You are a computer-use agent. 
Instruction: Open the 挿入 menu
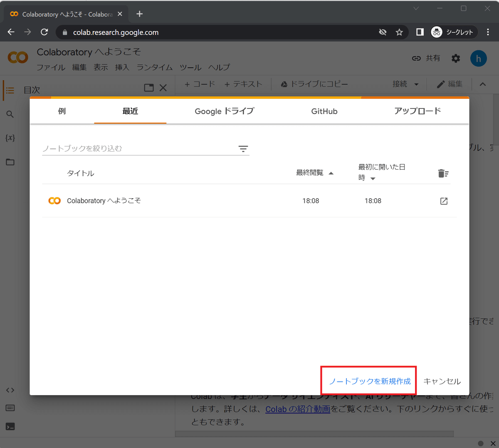click(122, 67)
